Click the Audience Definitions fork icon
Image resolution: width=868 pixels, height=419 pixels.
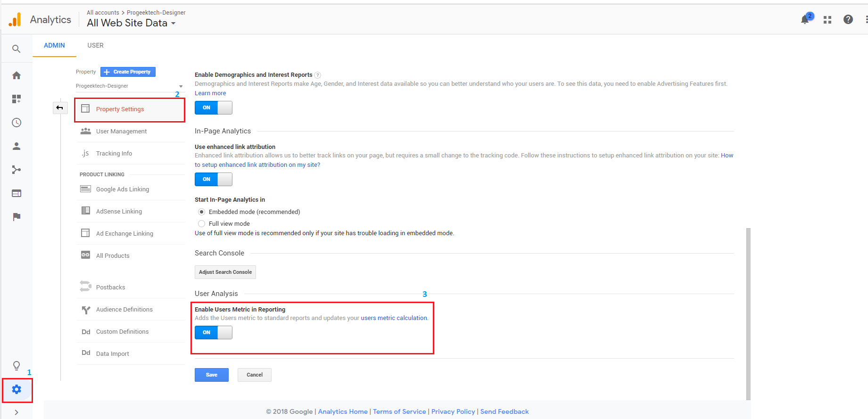[86, 310]
